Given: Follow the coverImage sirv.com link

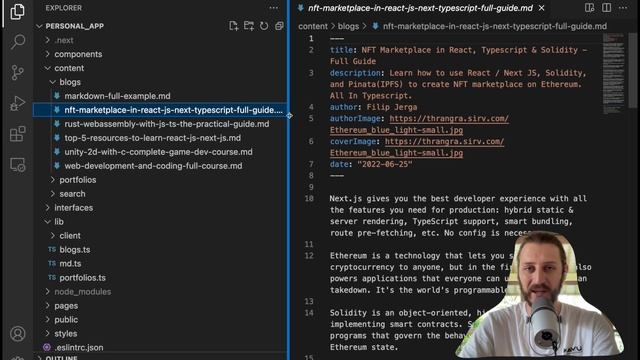Looking at the screenshot, I should tap(444, 141).
